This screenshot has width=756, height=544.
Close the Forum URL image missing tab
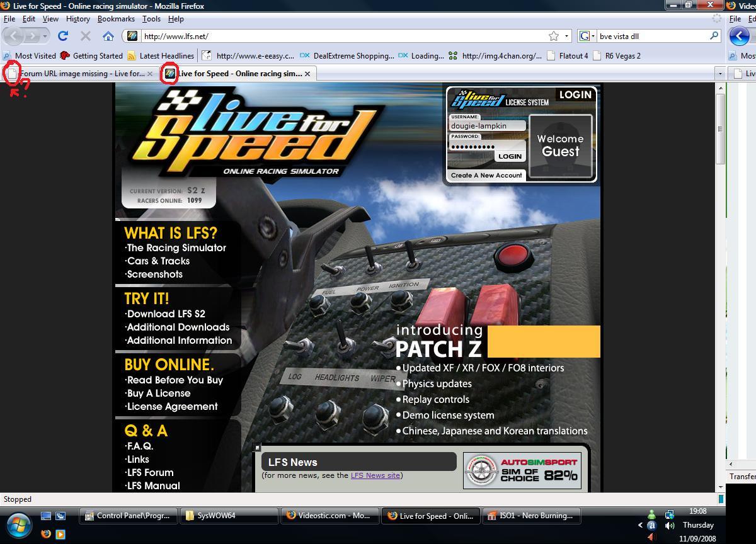click(x=149, y=74)
